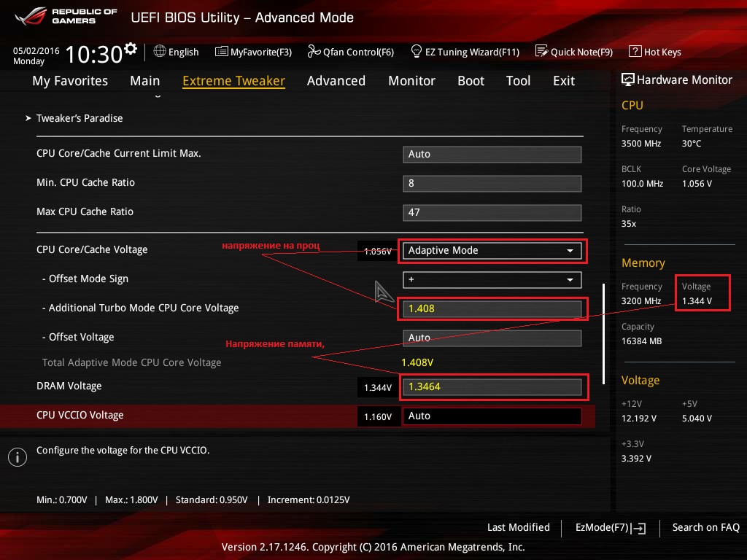The height and width of the screenshot is (560, 747).
Task: Click the EZ Tuning Wizard bulb icon
Action: (417, 51)
